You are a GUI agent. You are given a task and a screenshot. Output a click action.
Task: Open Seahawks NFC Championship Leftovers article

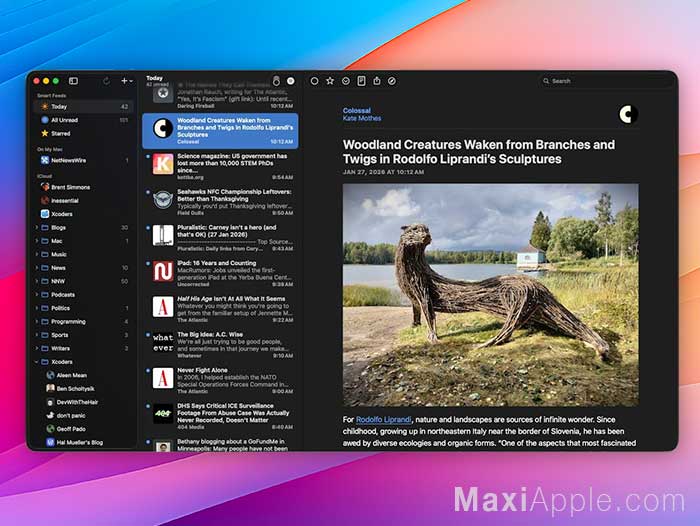pyautogui.click(x=221, y=202)
